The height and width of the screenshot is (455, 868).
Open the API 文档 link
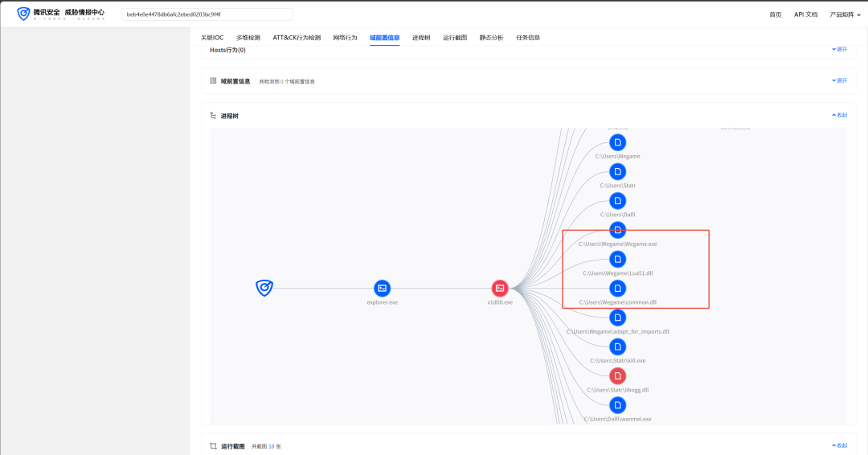point(805,15)
